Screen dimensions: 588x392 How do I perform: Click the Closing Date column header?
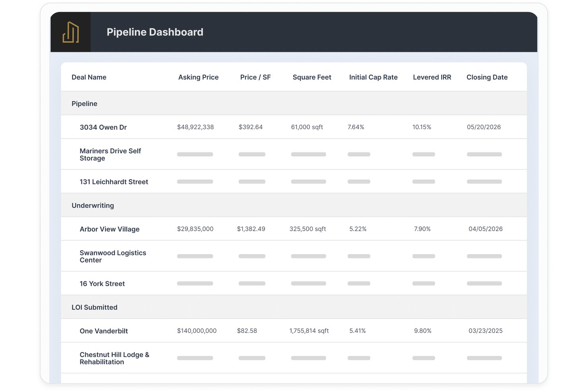click(487, 77)
